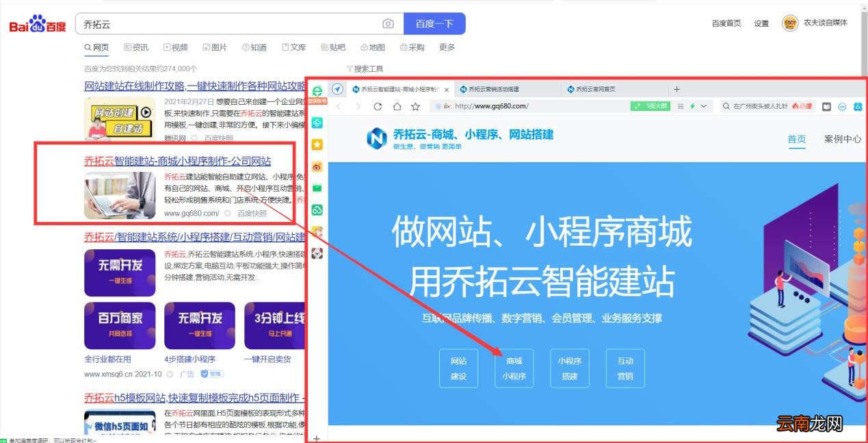Click the green lightning speed-mode icon
Image resolution: width=868 pixels, height=443 pixels.
pyautogui.click(x=692, y=106)
